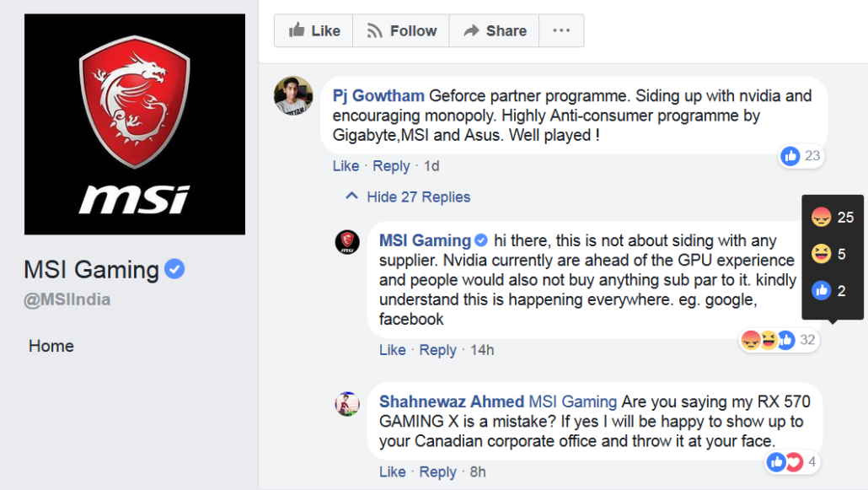Click MSI Gaming's small reply avatar
Viewport: 868px width, 490px height.
click(347, 242)
